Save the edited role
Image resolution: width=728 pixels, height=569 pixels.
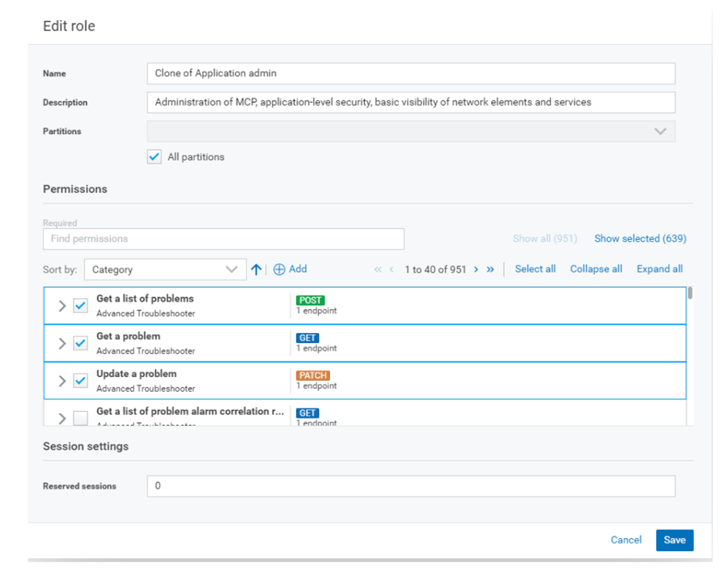pos(675,540)
